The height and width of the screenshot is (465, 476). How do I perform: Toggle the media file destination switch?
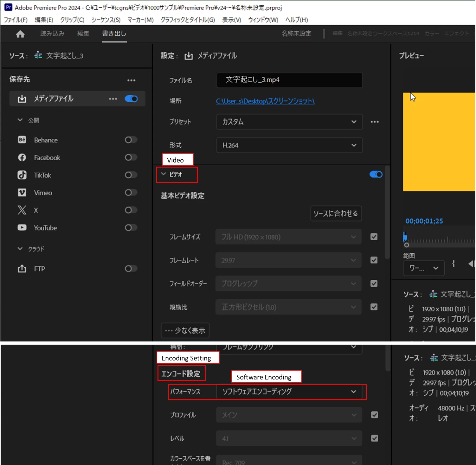131,99
